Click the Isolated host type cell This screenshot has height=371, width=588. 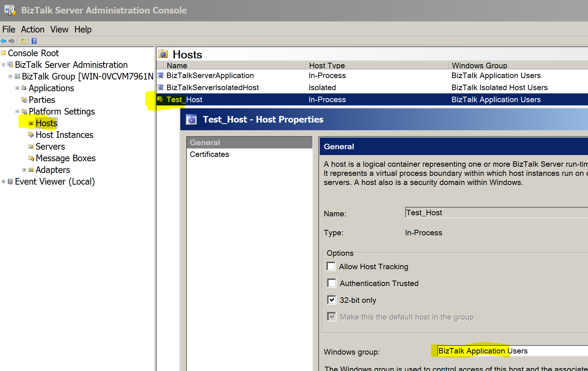pyautogui.click(x=322, y=88)
